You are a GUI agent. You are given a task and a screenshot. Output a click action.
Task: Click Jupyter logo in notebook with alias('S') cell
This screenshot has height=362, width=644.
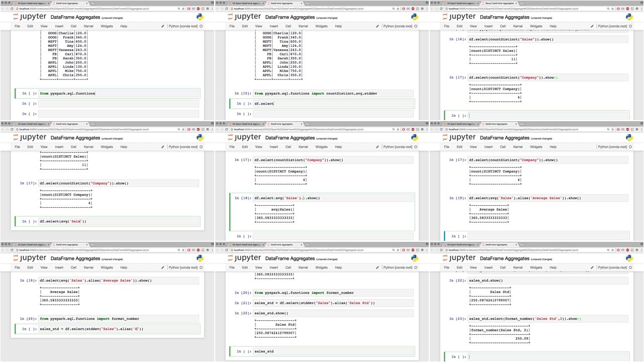(29, 258)
